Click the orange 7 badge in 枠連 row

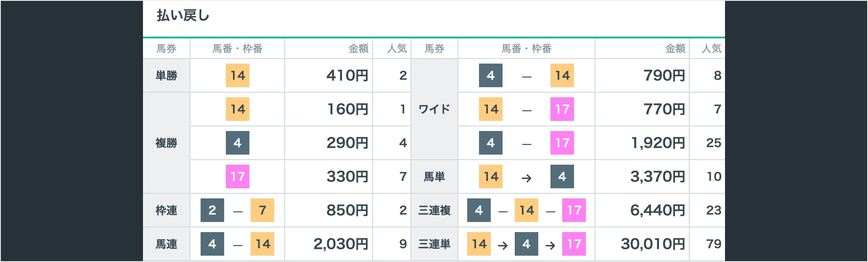tap(262, 210)
